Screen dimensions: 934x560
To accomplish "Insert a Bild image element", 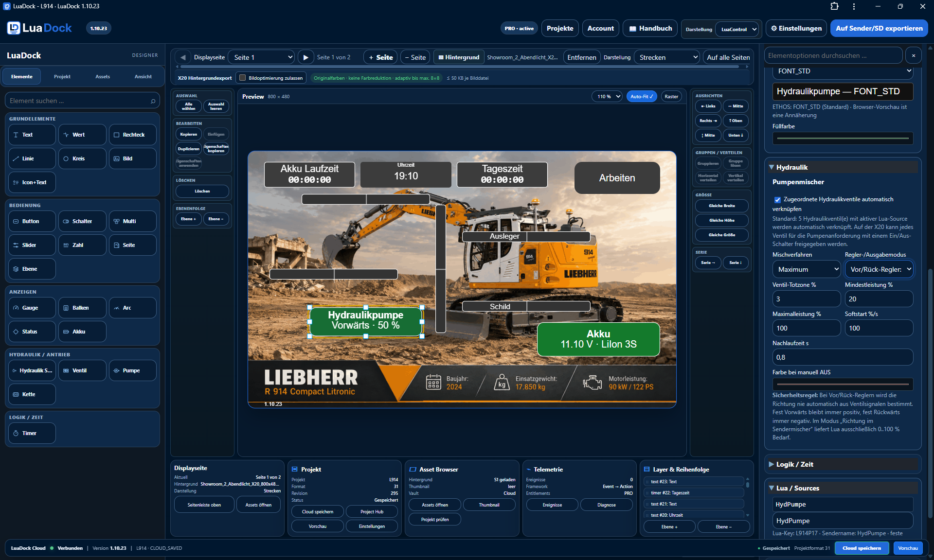I will pos(133,158).
